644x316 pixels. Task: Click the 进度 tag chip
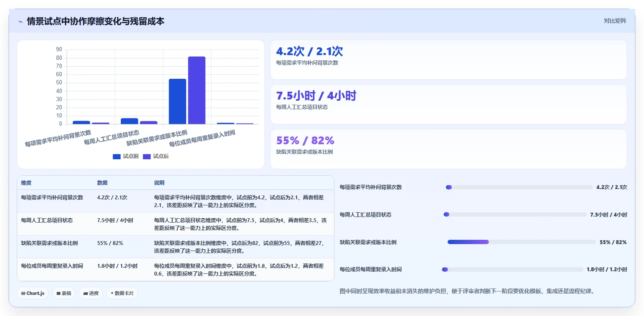pyautogui.click(x=91, y=293)
